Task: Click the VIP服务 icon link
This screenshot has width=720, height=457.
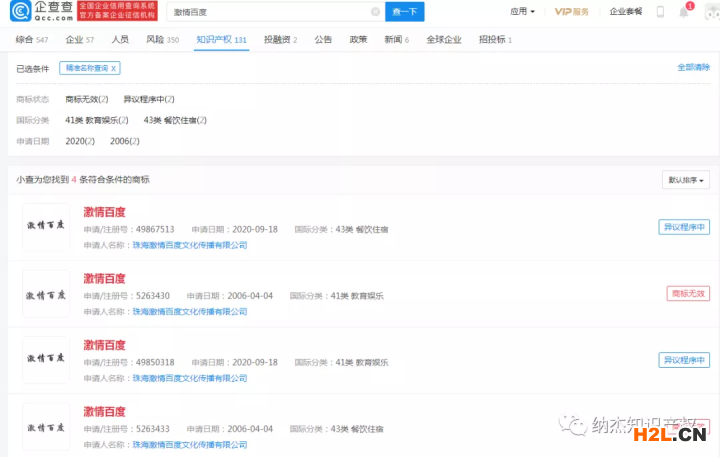Action: point(572,12)
